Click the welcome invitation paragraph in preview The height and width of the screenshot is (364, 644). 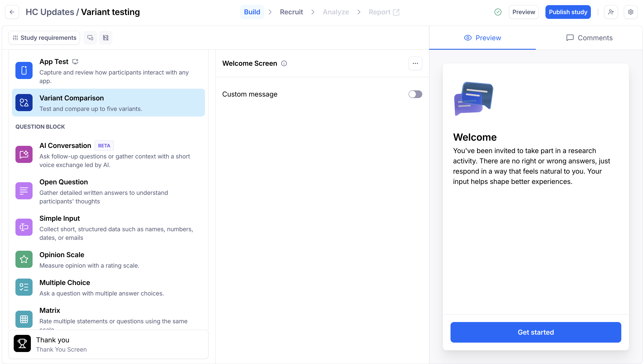click(532, 166)
